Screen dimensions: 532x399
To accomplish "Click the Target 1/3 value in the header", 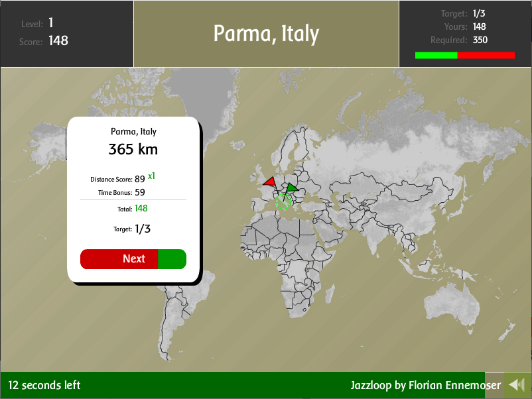I will (479, 13).
